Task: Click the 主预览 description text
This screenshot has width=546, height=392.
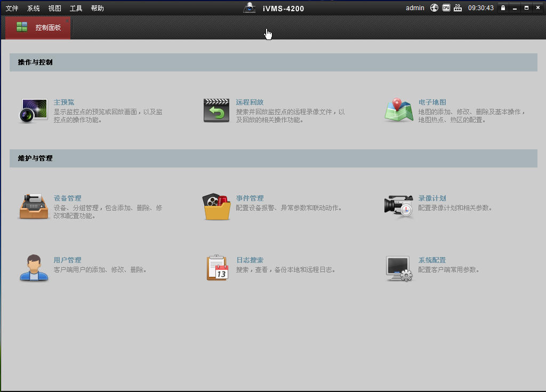Action: [108, 116]
